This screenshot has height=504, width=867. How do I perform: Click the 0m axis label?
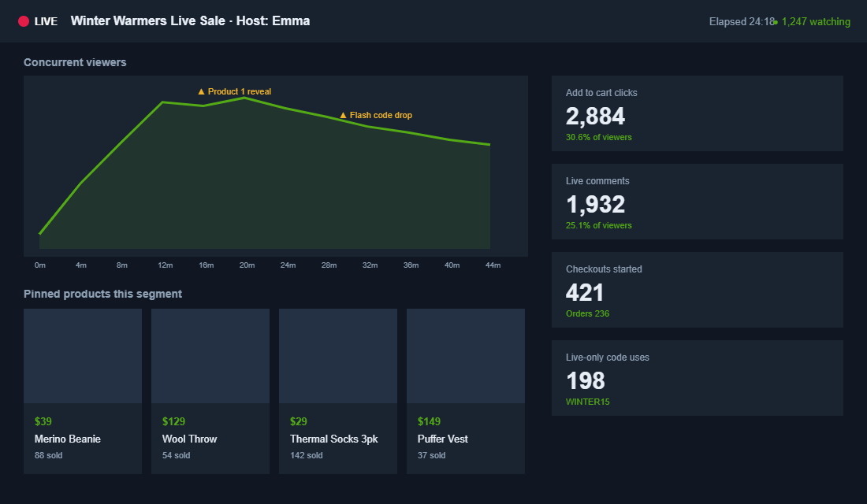point(40,265)
